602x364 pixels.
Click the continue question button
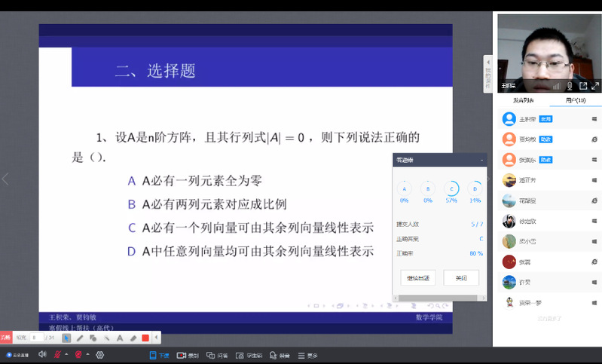(417, 277)
